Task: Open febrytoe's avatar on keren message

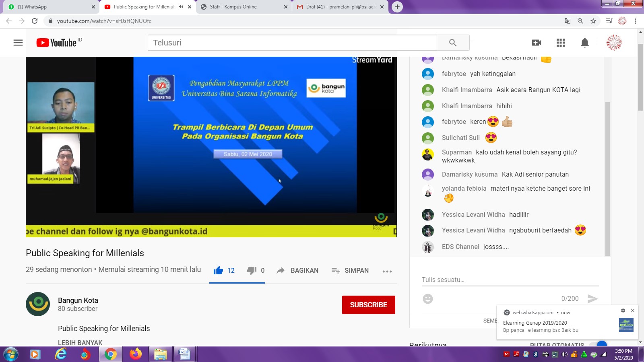Action: 428,122
